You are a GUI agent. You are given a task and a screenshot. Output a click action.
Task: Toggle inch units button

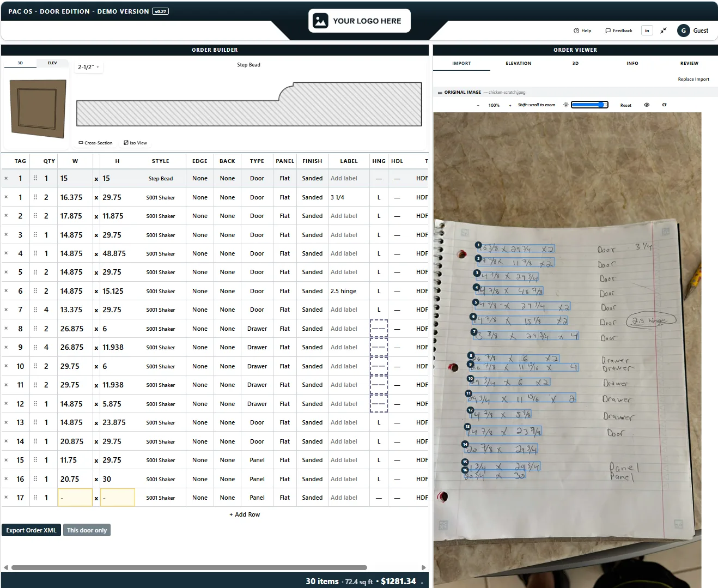pyautogui.click(x=647, y=31)
